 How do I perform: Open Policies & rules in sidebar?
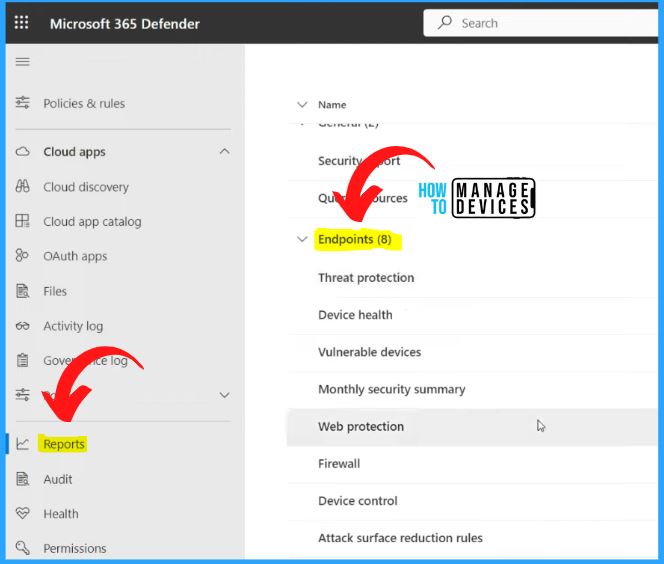(84, 103)
